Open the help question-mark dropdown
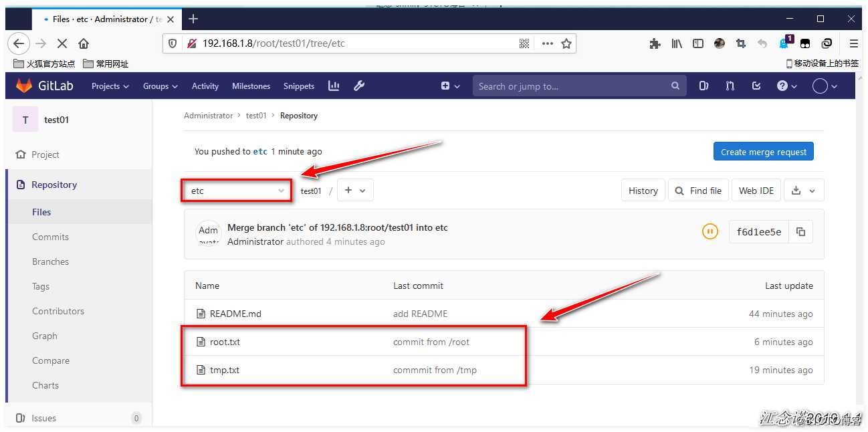Image resolution: width=868 pixels, height=432 pixels. click(787, 86)
